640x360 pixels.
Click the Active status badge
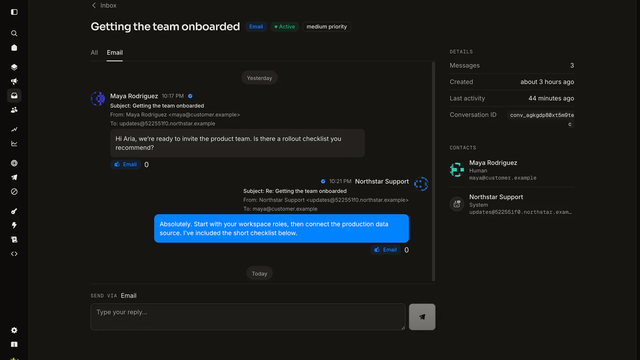(284, 27)
